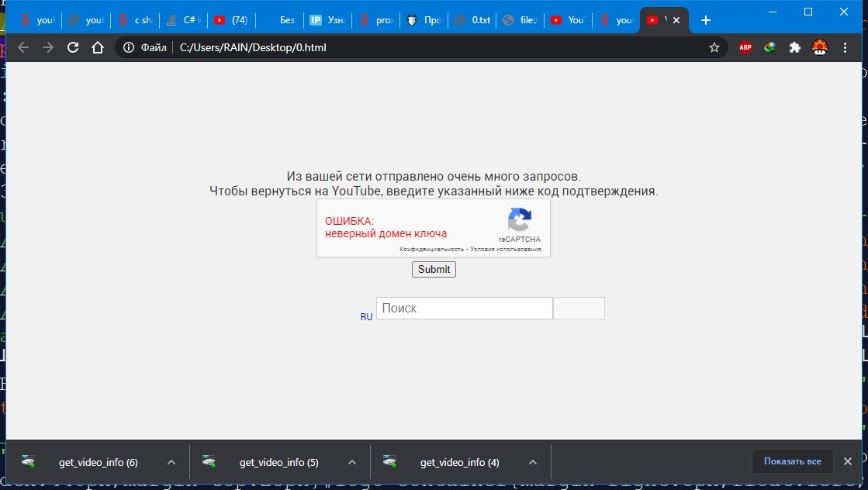The image size is (868, 490).
Task: Open downloaded get_video_info (4)
Action: pyautogui.click(x=459, y=462)
